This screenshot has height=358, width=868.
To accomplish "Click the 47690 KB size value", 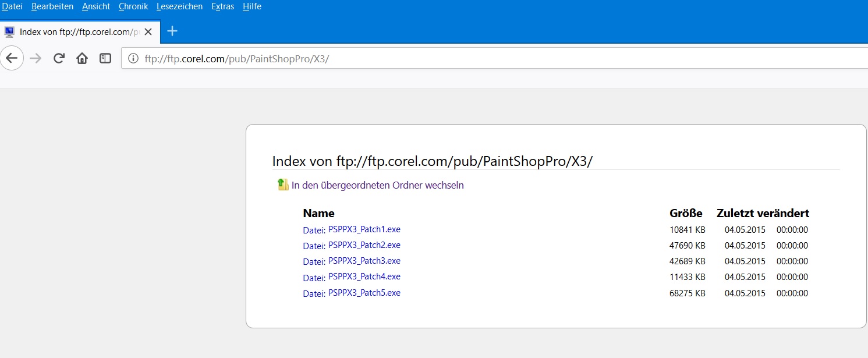I will click(x=688, y=246).
